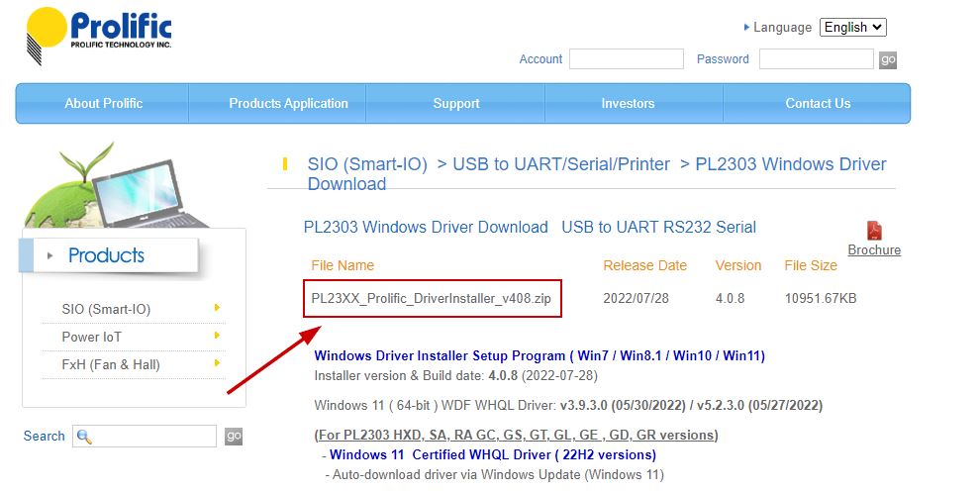Open the Brochure PDF icon

click(874, 231)
